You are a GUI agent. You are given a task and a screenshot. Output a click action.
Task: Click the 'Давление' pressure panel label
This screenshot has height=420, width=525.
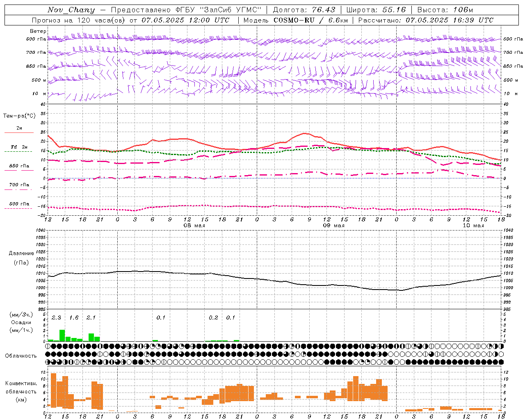pyautogui.click(x=21, y=253)
